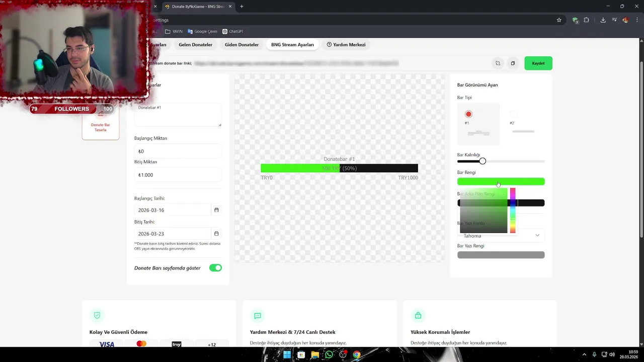The image size is (644, 362).
Task: Click the TRY1000 label under the preview bar
Action: point(408,178)
